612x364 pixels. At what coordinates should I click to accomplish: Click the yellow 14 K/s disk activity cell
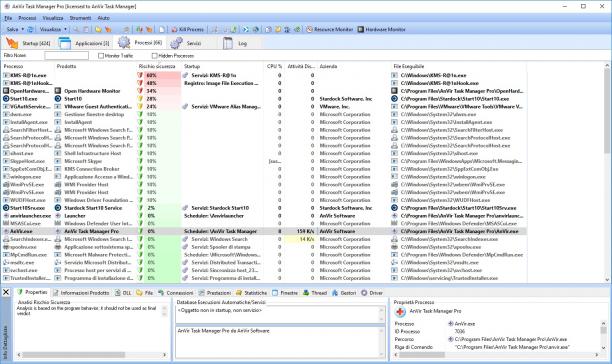[300, 239]
